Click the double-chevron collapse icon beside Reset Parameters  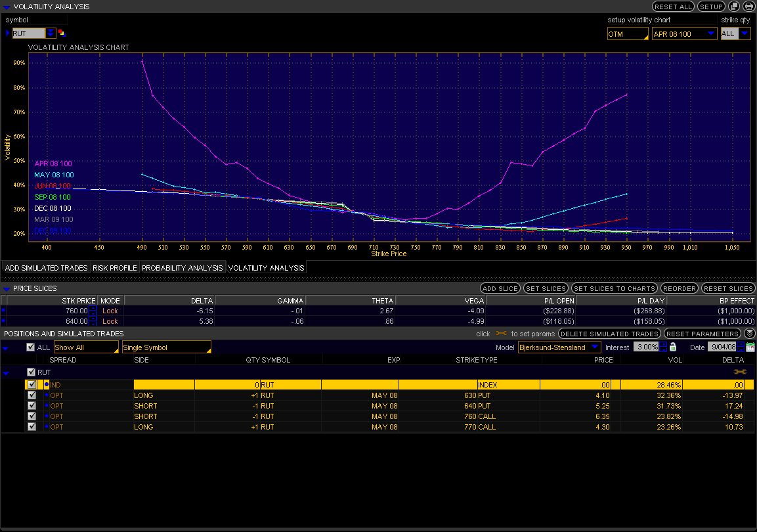point(749,334)
